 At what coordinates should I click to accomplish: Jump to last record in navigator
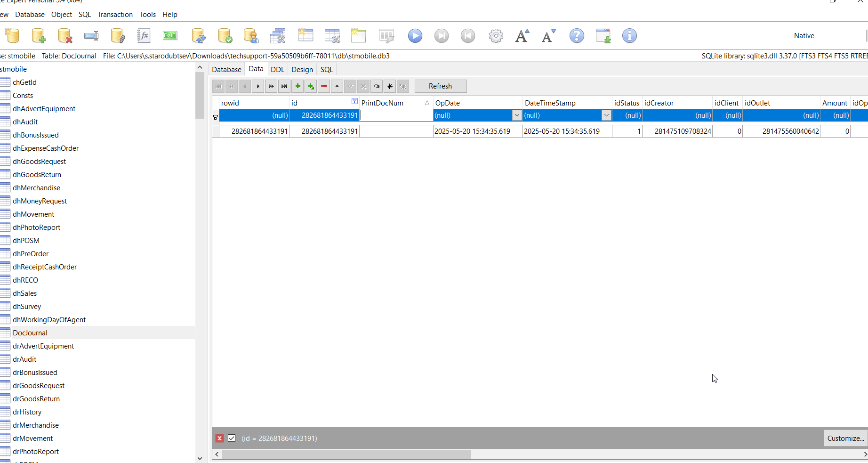[x=284, y=86]
